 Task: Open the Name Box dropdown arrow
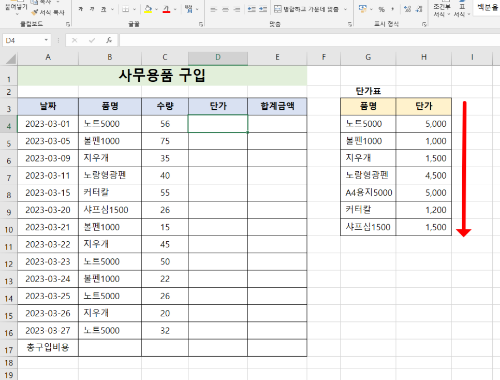(46, 40)
